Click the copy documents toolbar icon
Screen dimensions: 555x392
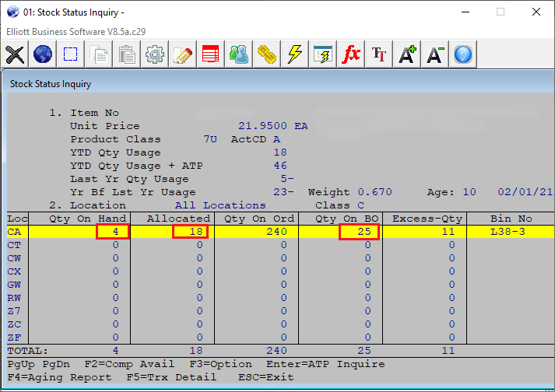pos(99,54)
